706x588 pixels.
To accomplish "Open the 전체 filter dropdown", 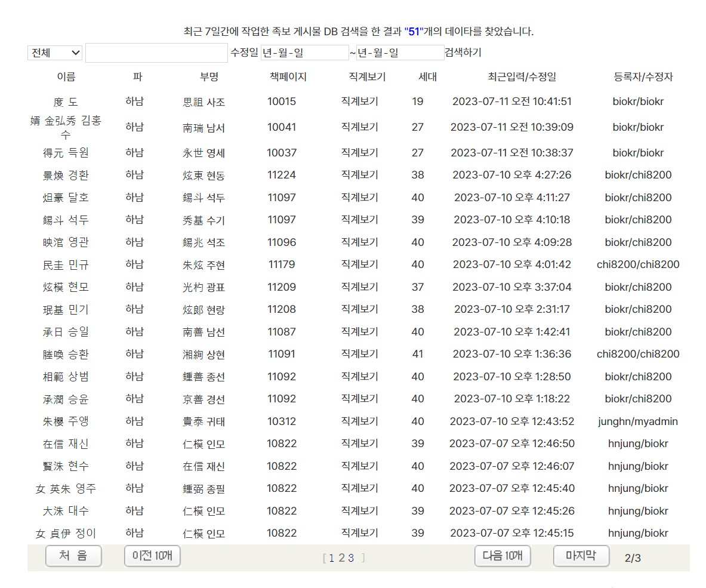I will (54, 53).
